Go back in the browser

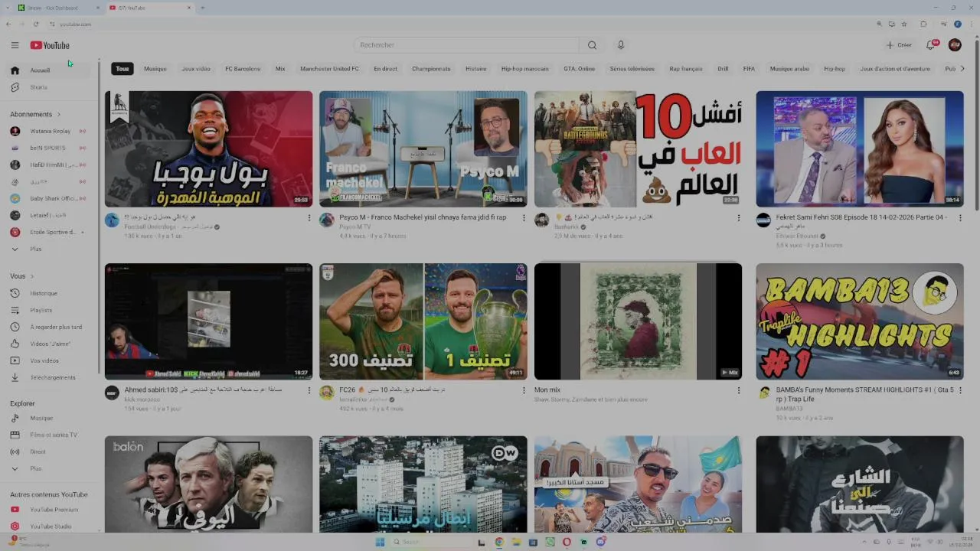9,24
